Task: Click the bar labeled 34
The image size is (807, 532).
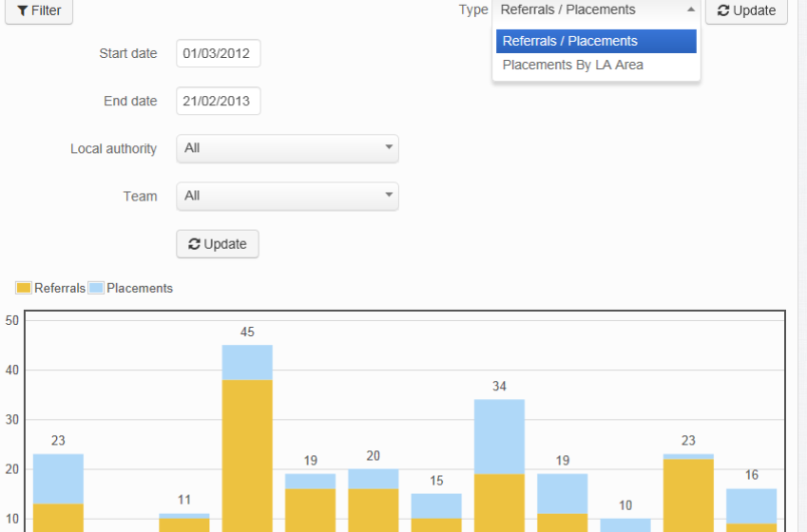Action: (x=499, y=465)
